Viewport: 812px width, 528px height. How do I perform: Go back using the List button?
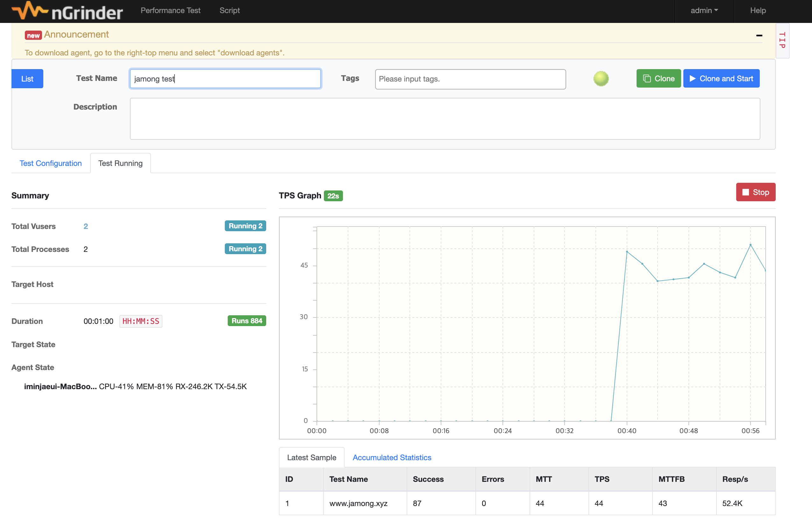tap(27, 79)
